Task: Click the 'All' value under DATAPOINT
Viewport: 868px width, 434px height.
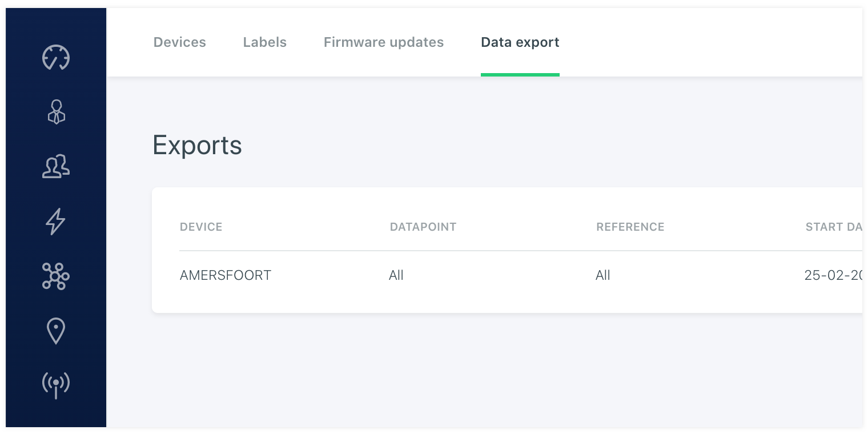Action: [396, 275]
